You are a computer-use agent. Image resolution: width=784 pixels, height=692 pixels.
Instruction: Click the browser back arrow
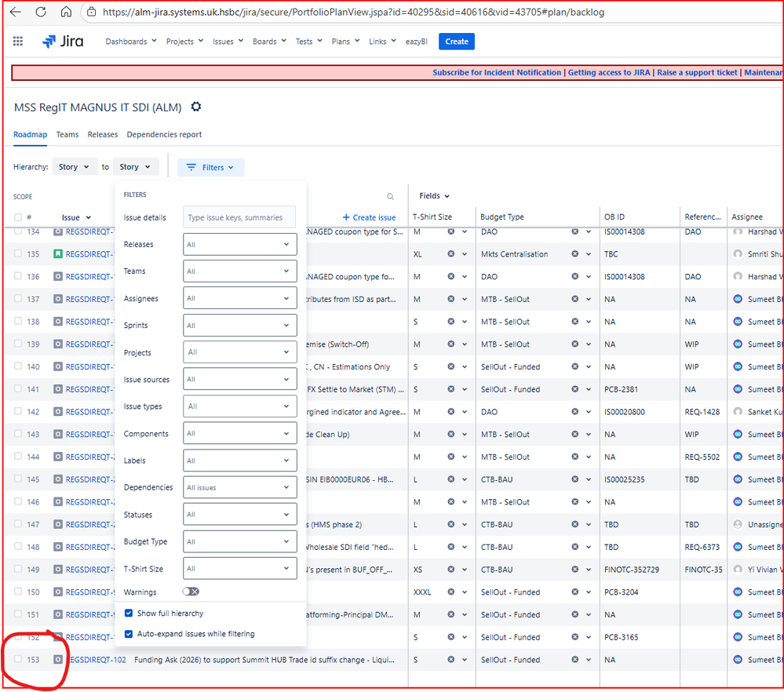click(16, 12)
